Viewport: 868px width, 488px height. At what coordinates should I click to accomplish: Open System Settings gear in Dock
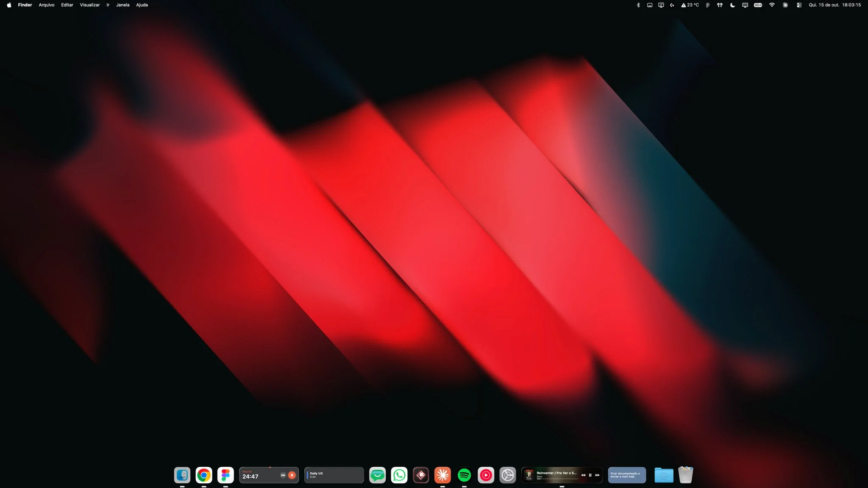[507, 475]
